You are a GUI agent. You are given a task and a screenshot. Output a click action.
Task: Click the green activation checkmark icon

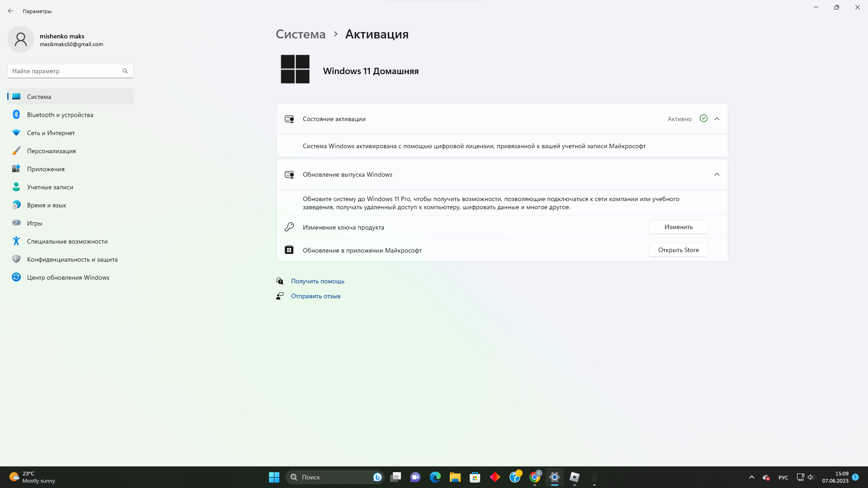point(703,118)
